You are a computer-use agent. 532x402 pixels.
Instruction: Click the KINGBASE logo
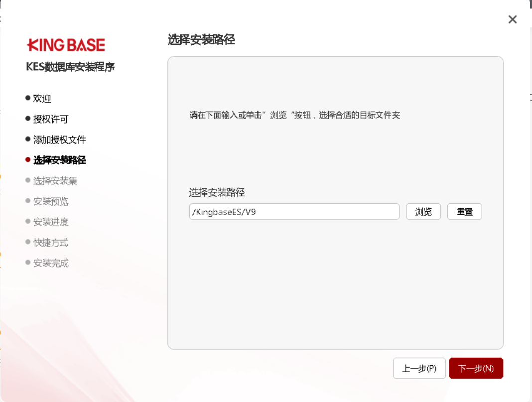pyautogui.click(x=66, y=45)
